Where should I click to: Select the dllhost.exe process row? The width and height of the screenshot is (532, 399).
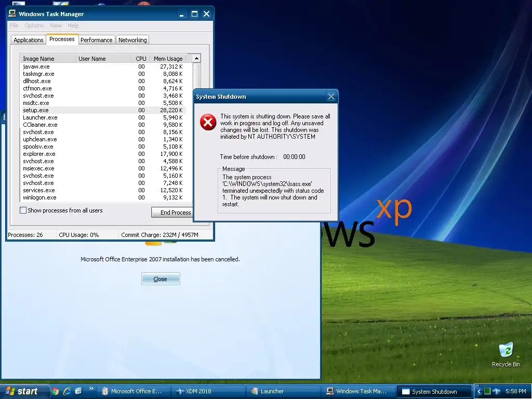pyautogui.click(x=103, y=81)
